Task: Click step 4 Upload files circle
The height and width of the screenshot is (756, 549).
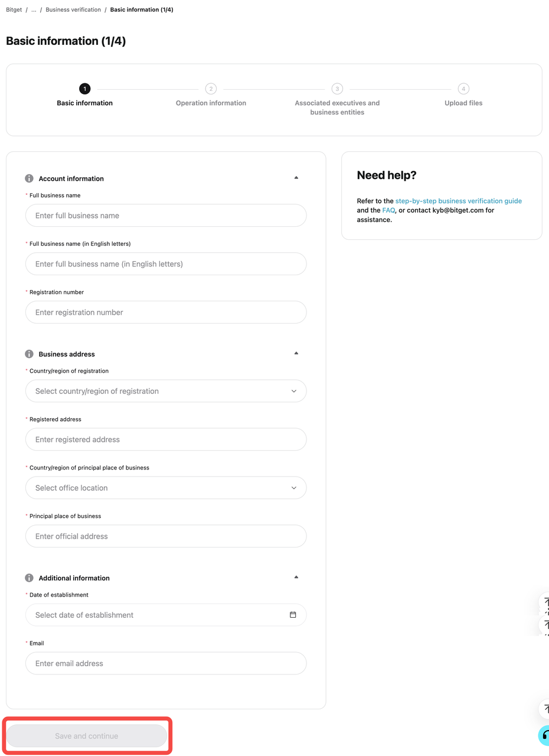Action: click(463, 89)
